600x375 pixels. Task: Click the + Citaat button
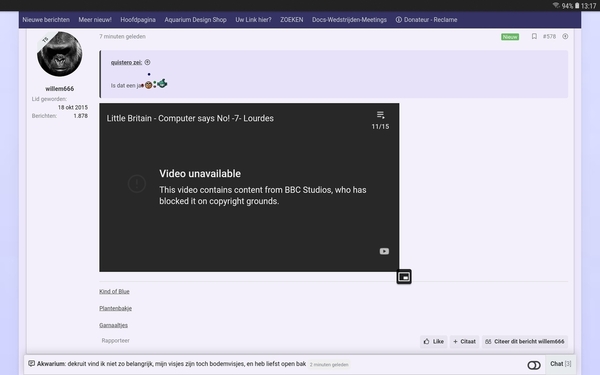click(465, 341)
